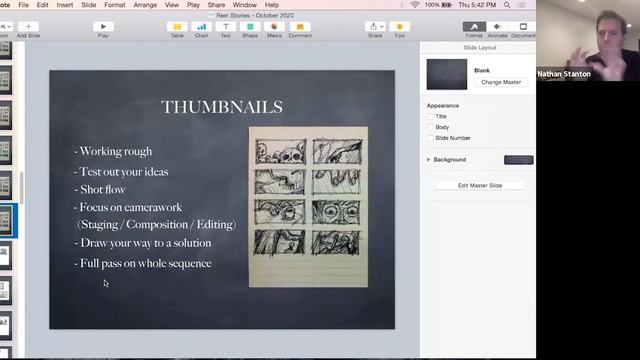Click the Add Slide plus icon
The height and width of the screenshot is (360, 640).
click(28, 27)
